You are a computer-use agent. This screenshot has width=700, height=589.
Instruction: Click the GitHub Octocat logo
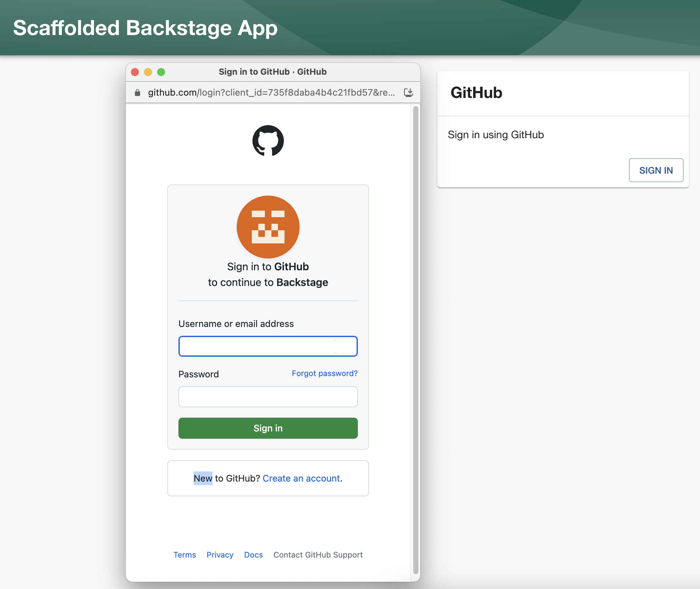[268, 141]
